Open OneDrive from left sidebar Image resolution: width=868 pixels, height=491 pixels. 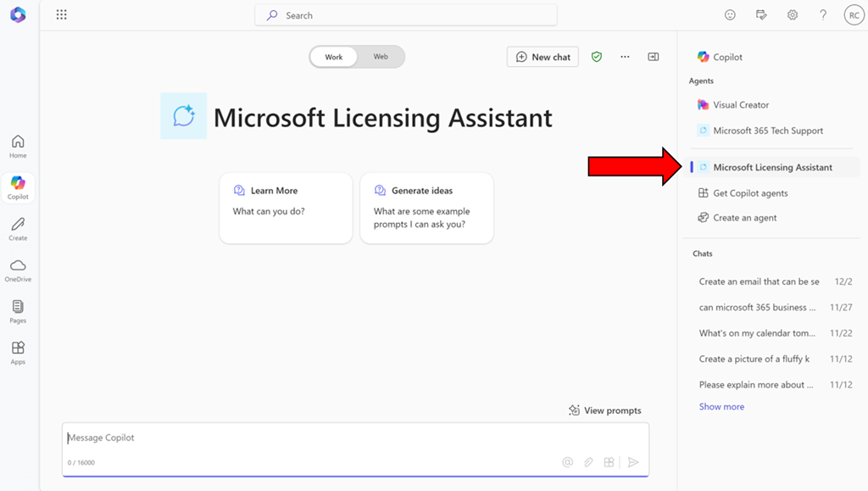coord(18,270)
